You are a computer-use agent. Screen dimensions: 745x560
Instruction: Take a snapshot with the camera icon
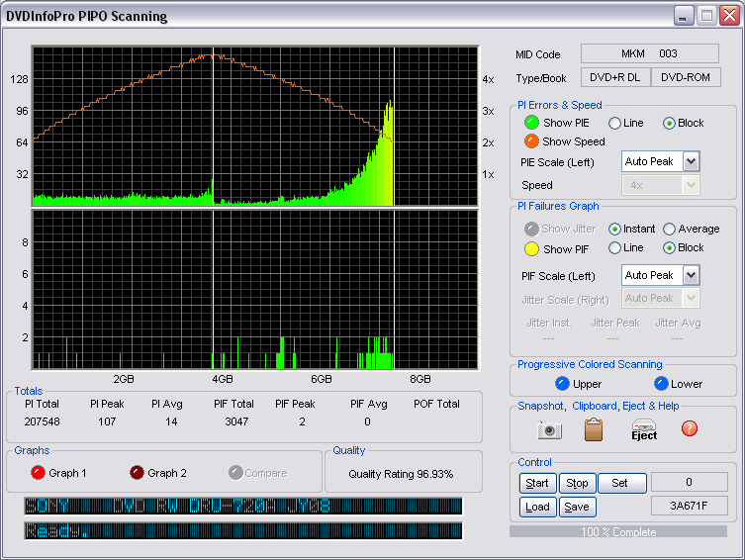coord(550,430)
